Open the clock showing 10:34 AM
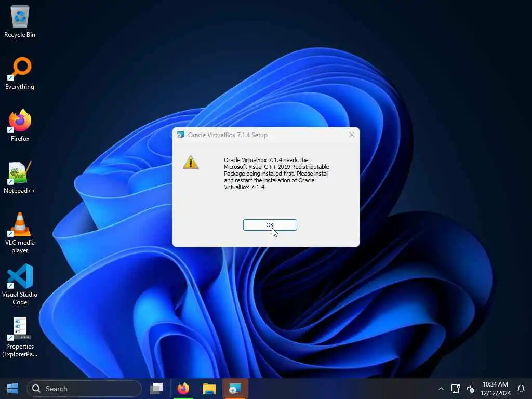 [x=495, y=389]
